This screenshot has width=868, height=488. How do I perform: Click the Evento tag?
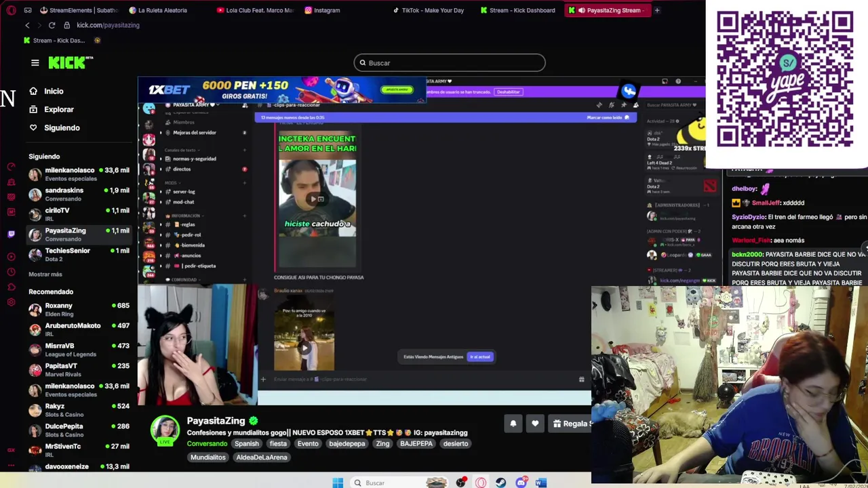coord(308,443)
